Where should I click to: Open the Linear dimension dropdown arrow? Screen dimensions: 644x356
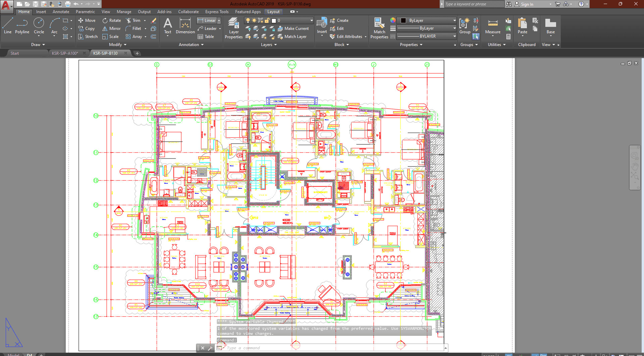pyautogui.click(x=219, y=20)
